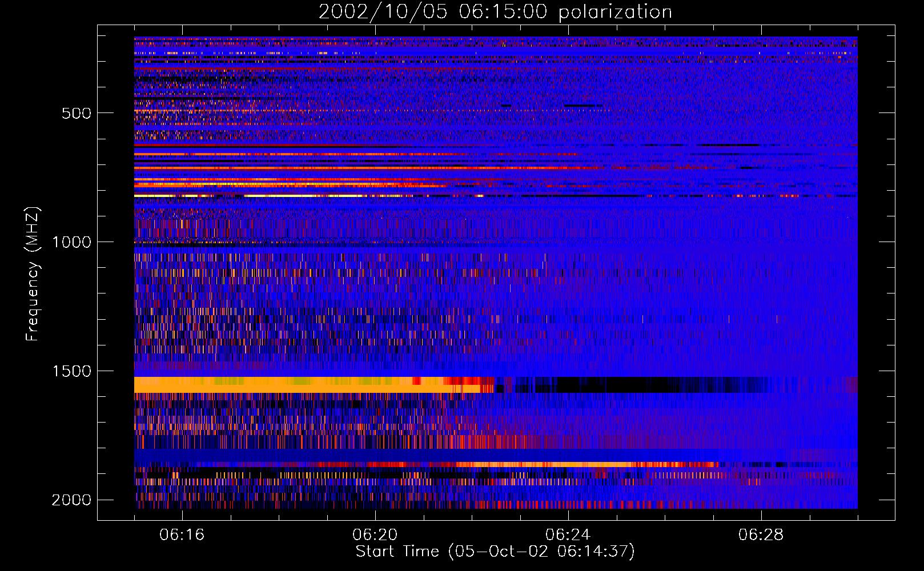The height and width of the screenshot is (571, 924).
Task: Click the bright orange band near 1550 MHz
Action: pyautogui.click(x=314, y=384)
